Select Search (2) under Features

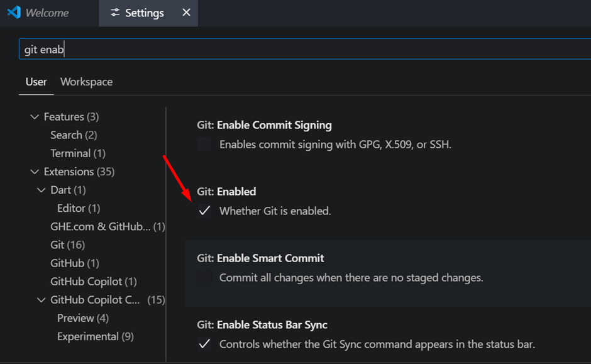coord(74,135)
